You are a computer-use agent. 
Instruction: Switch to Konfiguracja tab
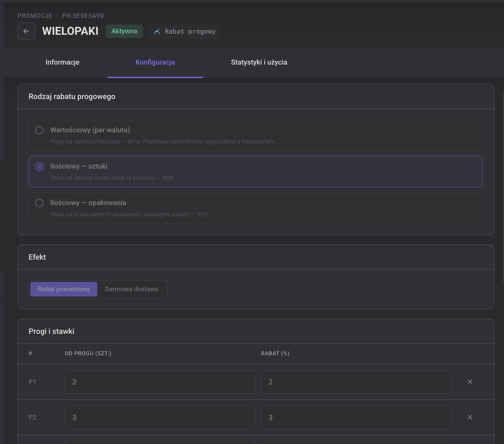coord(155,62)
